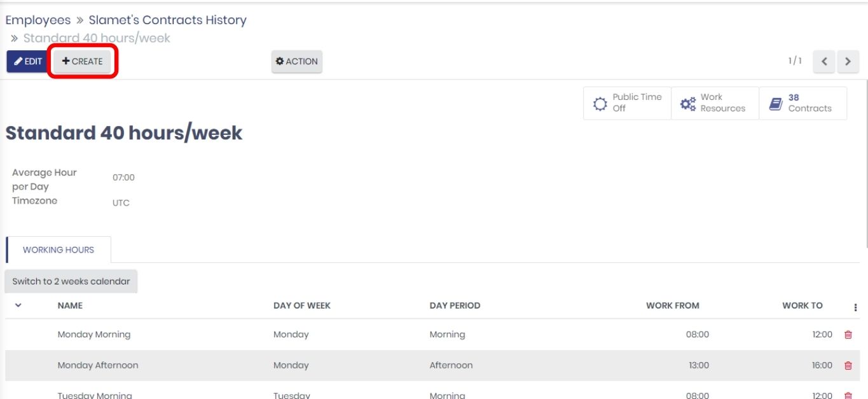Open Work Resources gear icon button

[x=688, y=104]
